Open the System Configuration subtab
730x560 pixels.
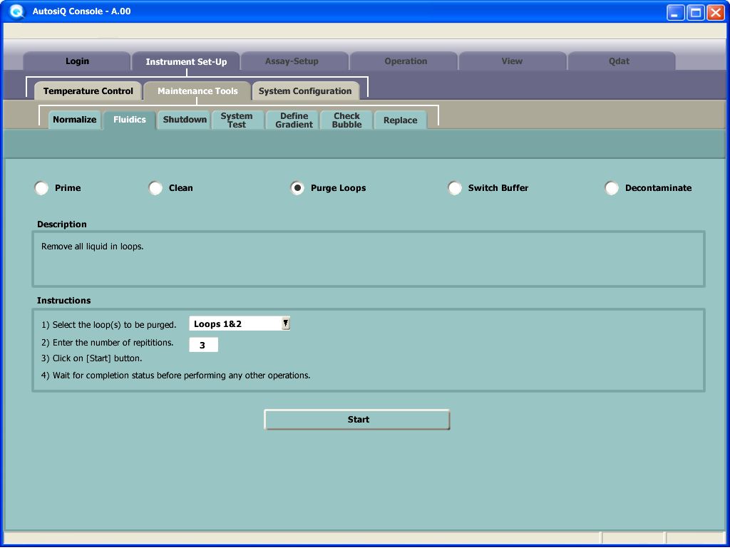coord(305,91)
